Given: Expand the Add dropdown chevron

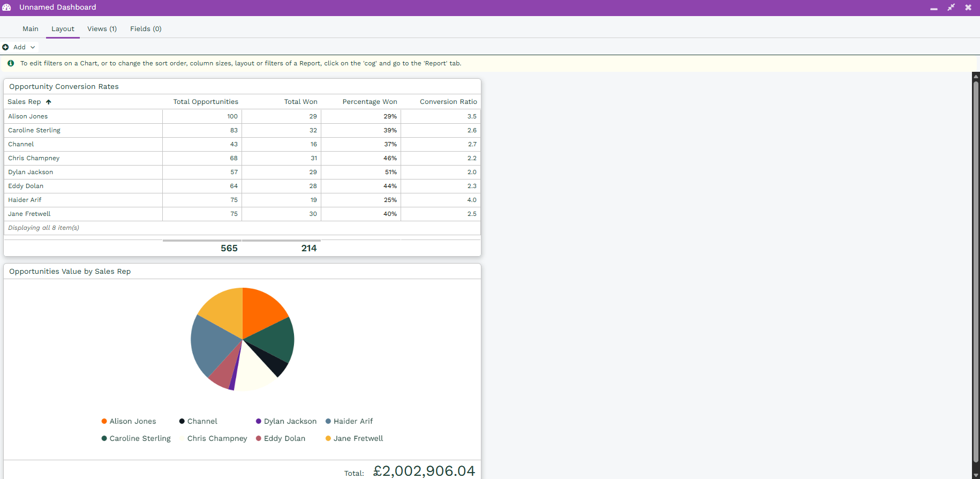Looking at the screenshot, I should 33,47.
